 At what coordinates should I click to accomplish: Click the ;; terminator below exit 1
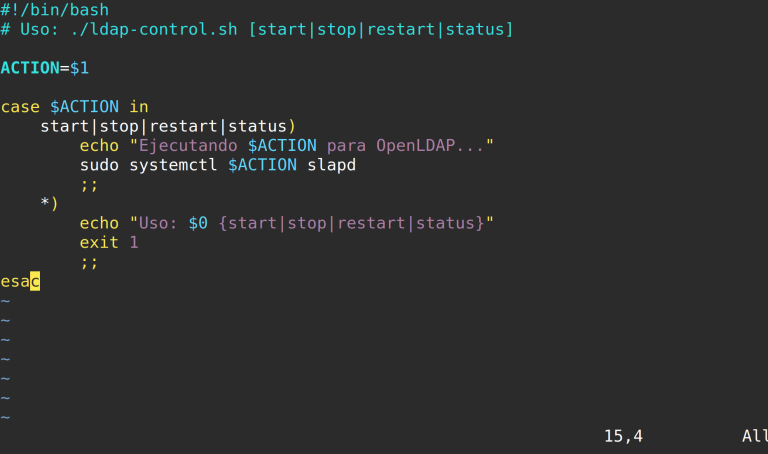tap(90, 262)
